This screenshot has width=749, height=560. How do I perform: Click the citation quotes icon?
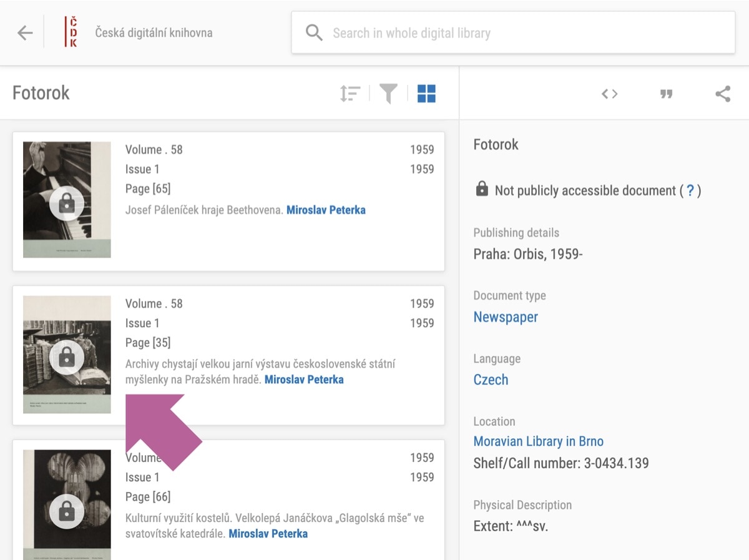[x=666, y=94]
